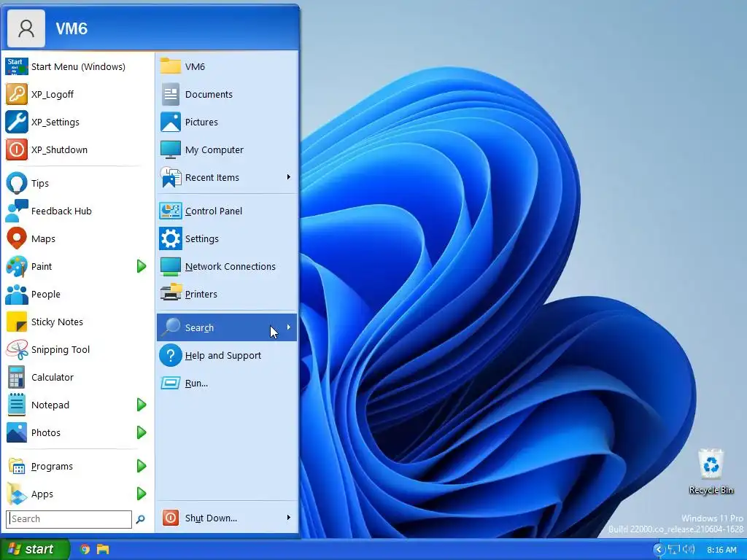This screenshot has height=560, width=747.
Task: Click in the Search input field
Action: [x=69, y=519]
